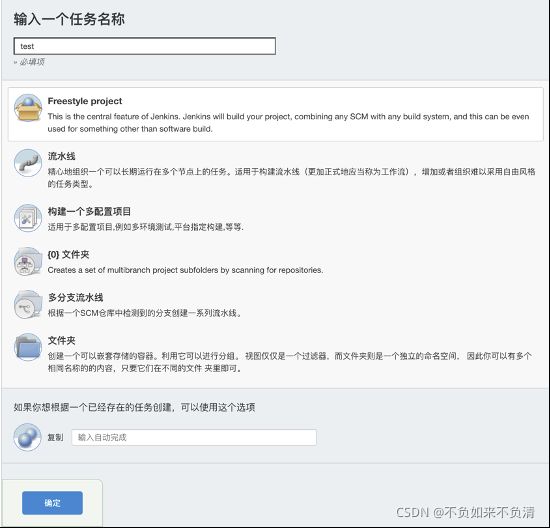
Task: Click the 输入一个任务名称 heading
Action: point(69,19)
